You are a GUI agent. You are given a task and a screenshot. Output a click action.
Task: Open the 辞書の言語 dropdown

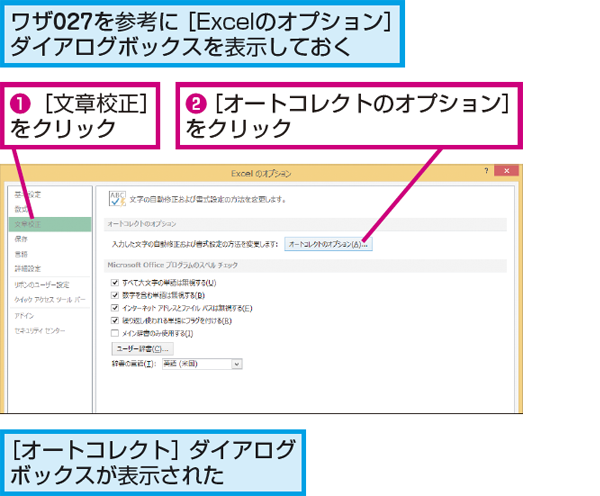[x=202, y=364]
